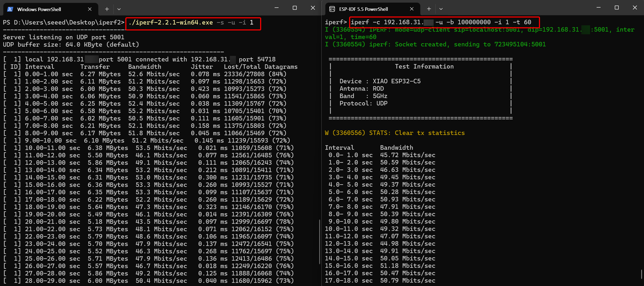Minimize the ESP-IDF 5.5 PowerShell window
Image resolution: width=644 pixels, height=286 pixels.
click(598, 8)
